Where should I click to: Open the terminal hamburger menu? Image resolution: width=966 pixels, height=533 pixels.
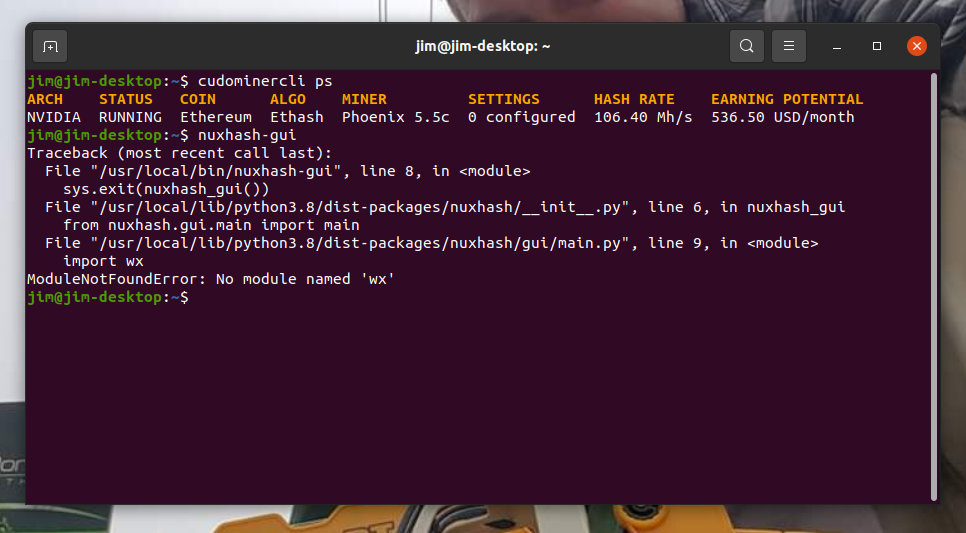tap(789, 46)
